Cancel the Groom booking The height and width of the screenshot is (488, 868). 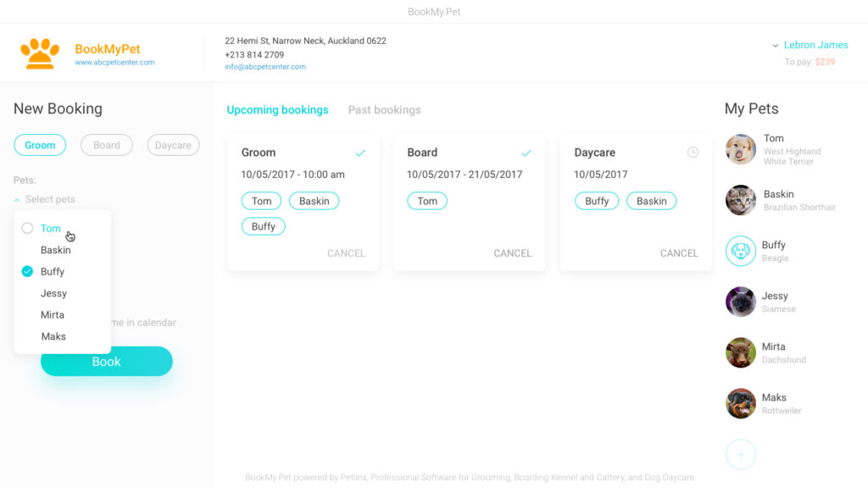tap(346, 252)
